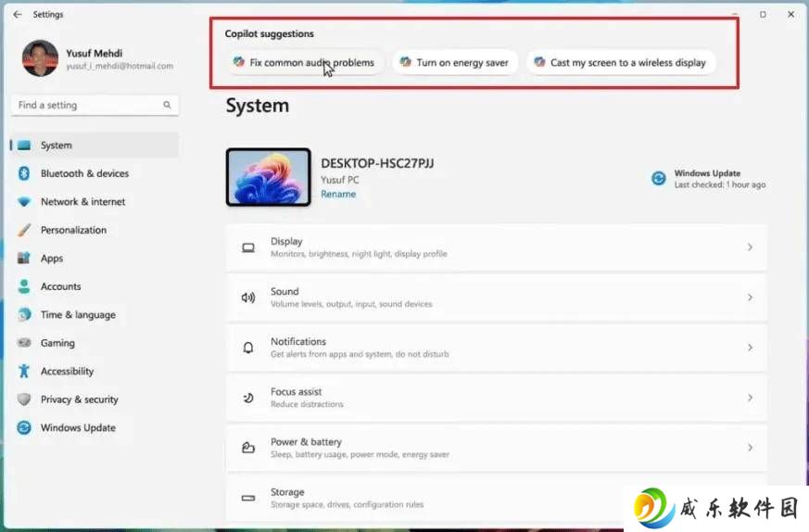
Task: Choose the Turn on energy saver suggestion
Action: pos(455,62)
